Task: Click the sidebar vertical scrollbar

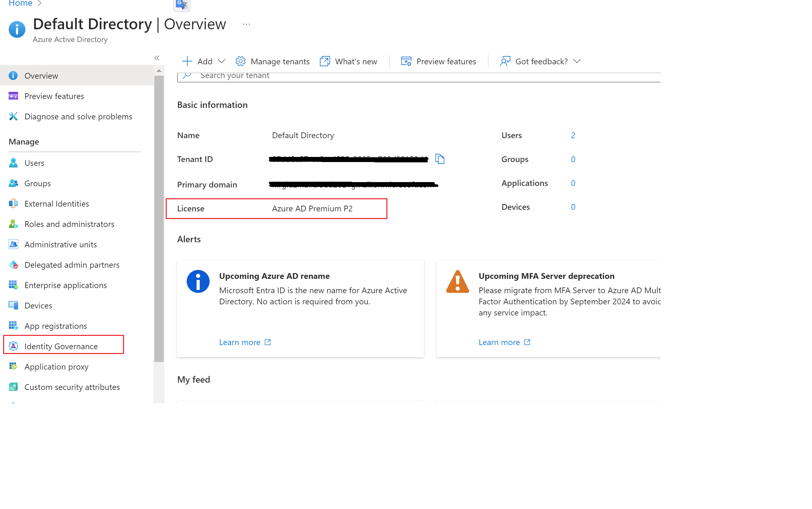Action: pyautogui.click(x=159, y=219)
